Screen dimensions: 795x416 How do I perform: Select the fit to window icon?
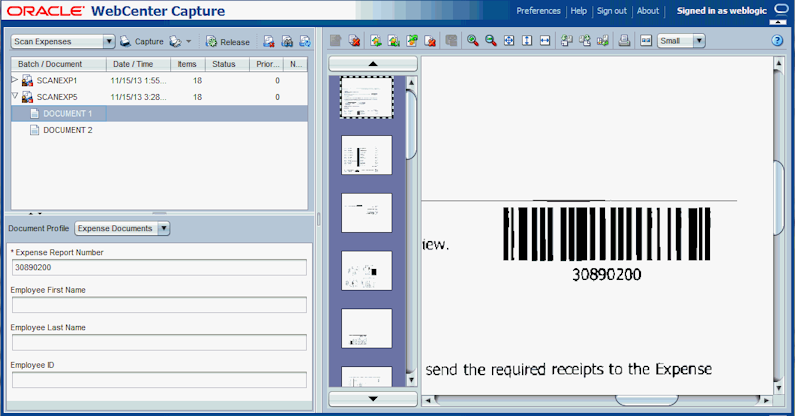[509, 41]
